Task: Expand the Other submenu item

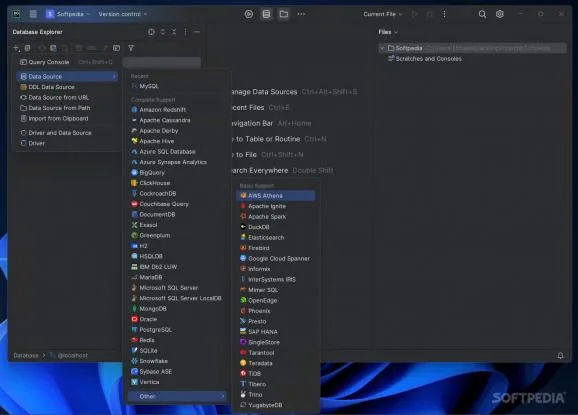Action: (x=177, y=396)
